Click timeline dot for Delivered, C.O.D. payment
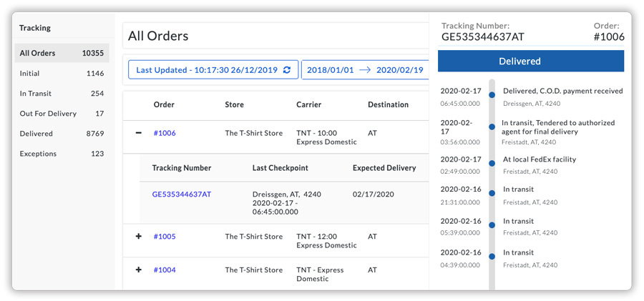This screenshot has height=301, width=644. pyautogui.click(x=492, y=95)
